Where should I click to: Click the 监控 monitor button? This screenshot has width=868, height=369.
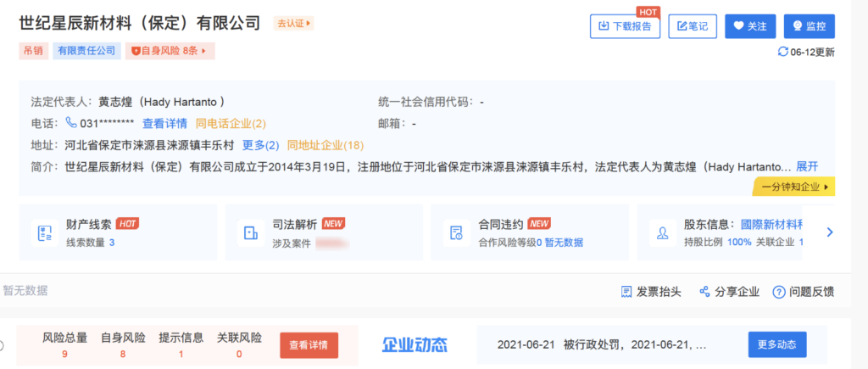[810, 26]
